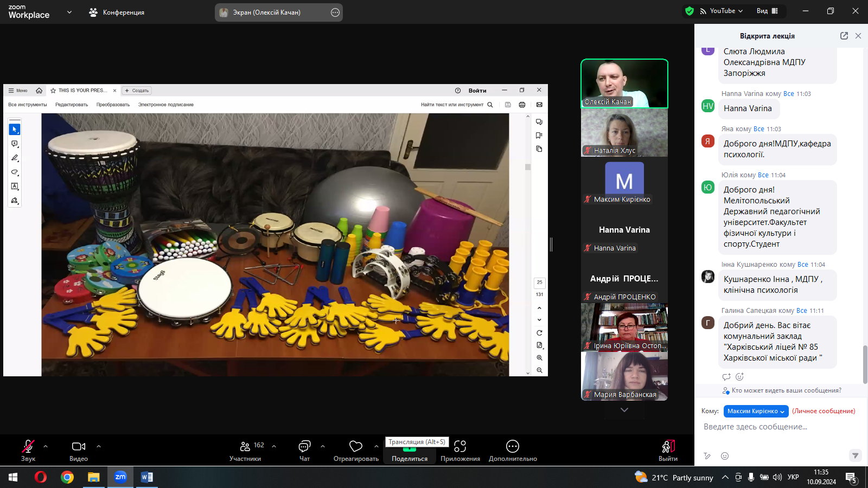Open the chat recipient dropdown Максим Кирієнко
The width and height of the screenshot is (868, 488).
(x=756, y=411)
